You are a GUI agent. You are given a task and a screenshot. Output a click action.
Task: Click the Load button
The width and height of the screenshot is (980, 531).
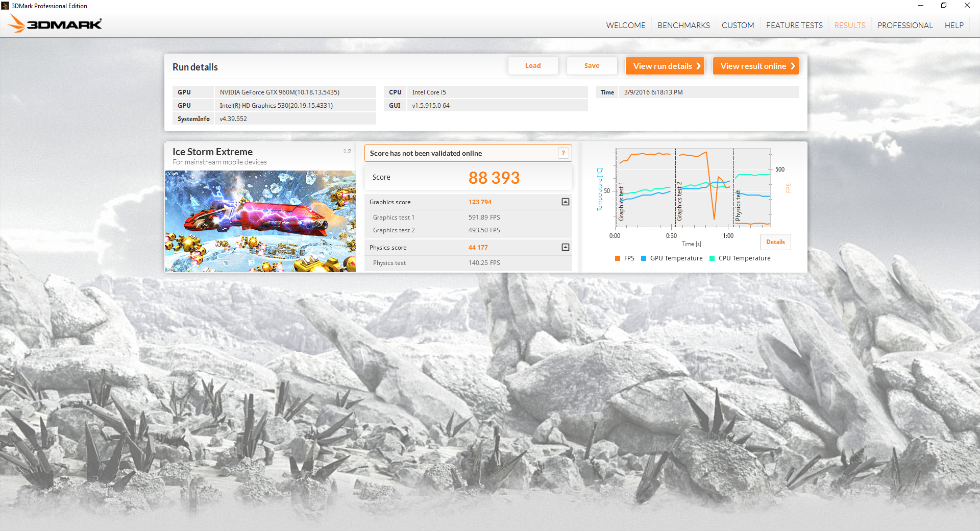pyautogui.click(x=533, y=66)
